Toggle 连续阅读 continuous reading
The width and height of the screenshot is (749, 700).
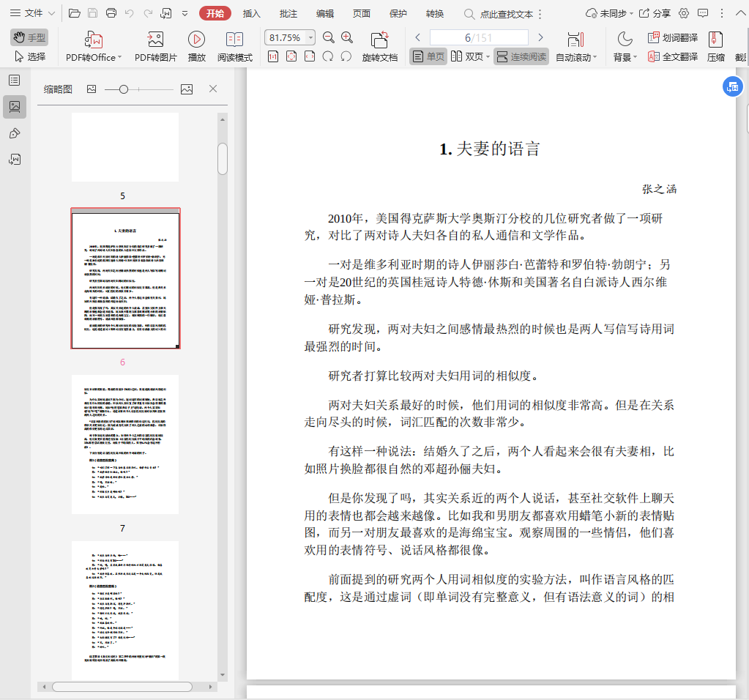pyautogui.click(x=521, y=56)
